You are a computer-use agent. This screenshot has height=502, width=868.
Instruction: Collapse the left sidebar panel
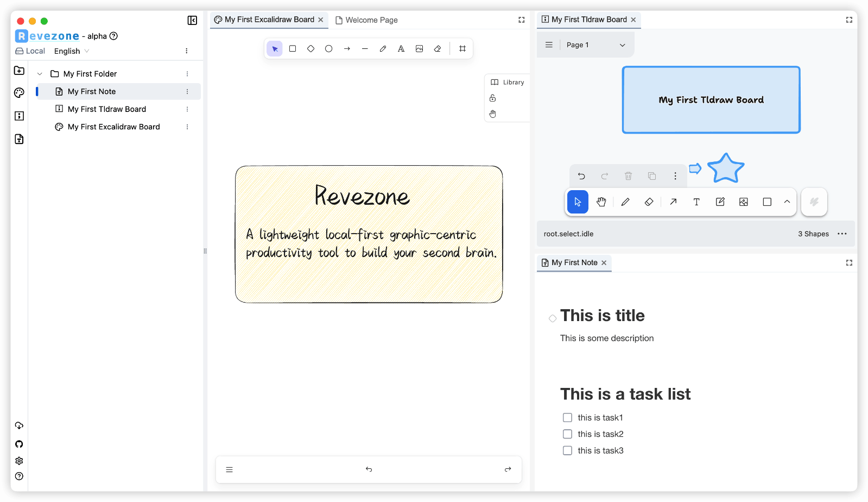click(x=192, y=20)
